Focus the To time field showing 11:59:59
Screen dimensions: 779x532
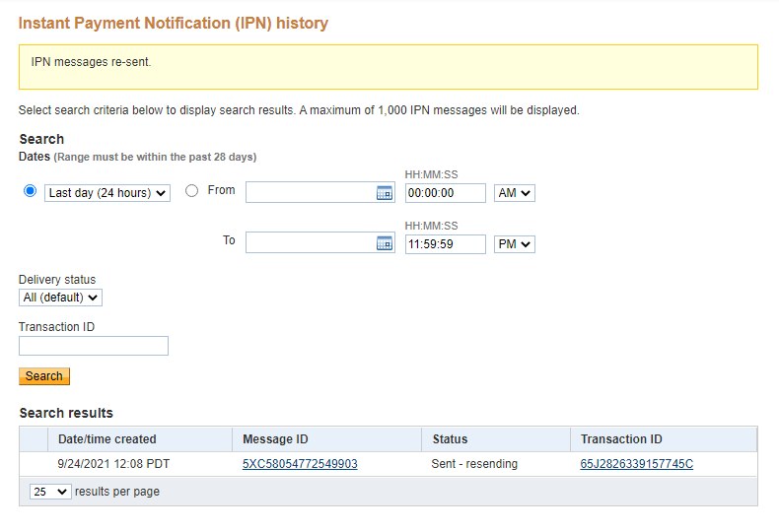(x=445, y=243)
